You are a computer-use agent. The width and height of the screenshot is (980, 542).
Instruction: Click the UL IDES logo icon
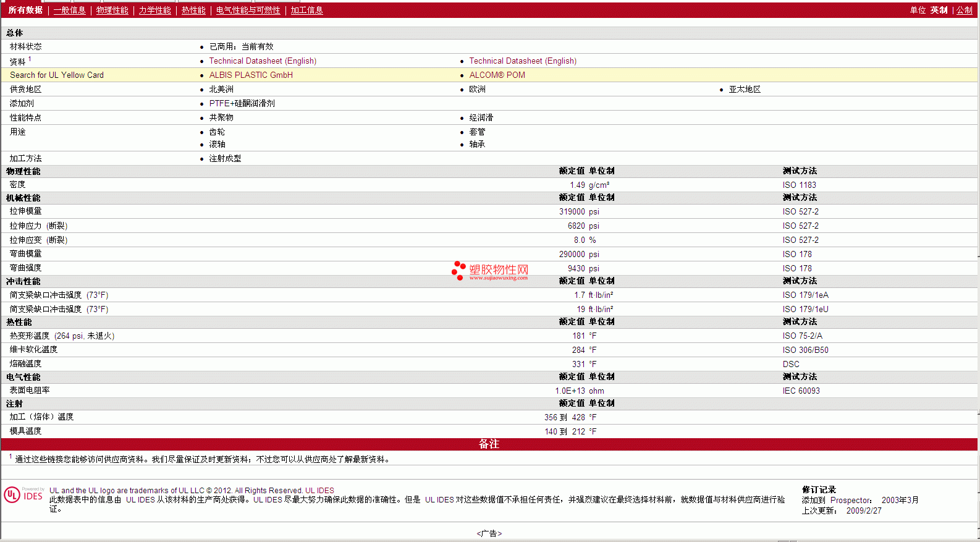(x=23, y=494)
